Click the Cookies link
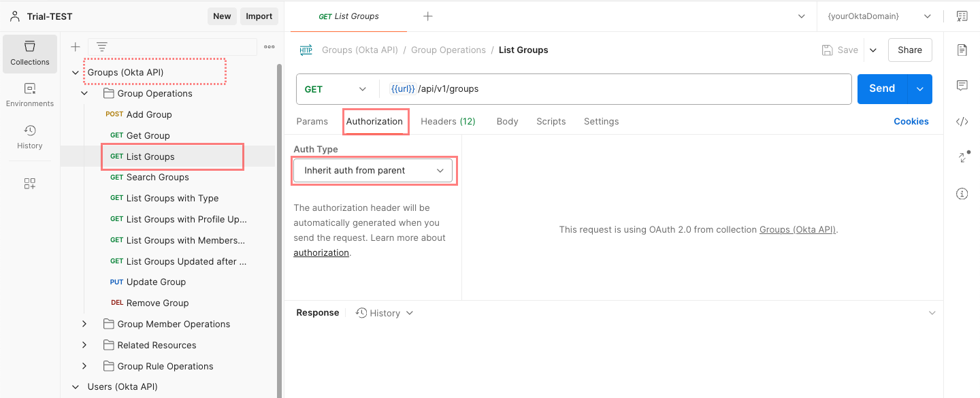The width and height of the screenshot is (980, 398). [x=911, y=122]
